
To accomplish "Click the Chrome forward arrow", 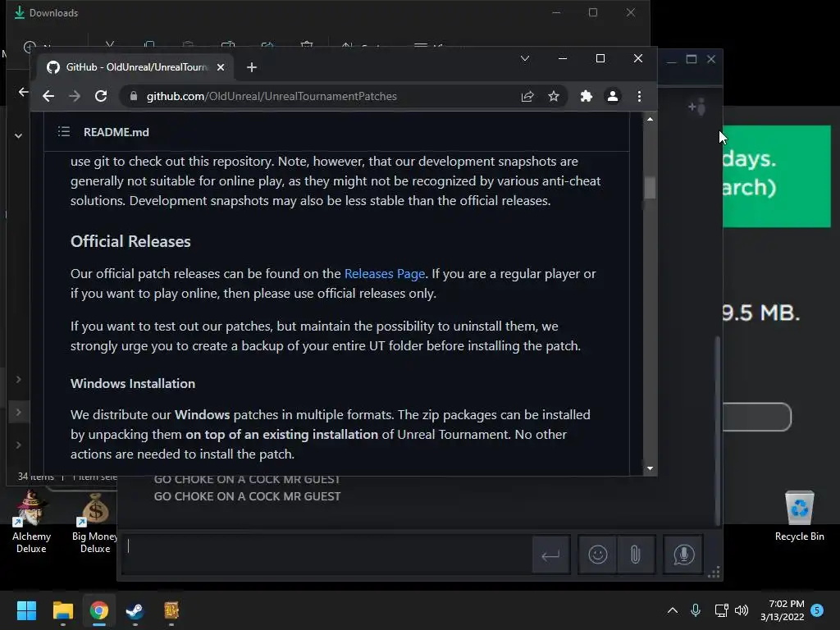I will [x=75, y=97].
